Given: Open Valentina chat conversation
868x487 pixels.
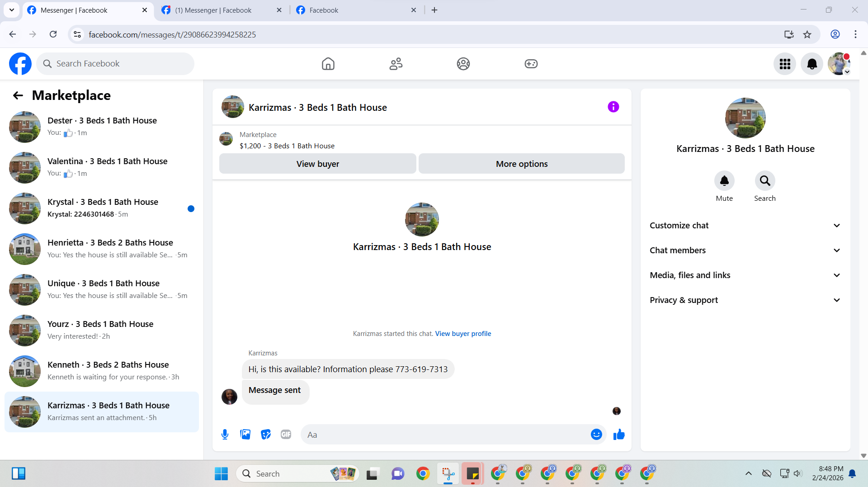Looking at the screenshot, I should [x=102, y=168].
